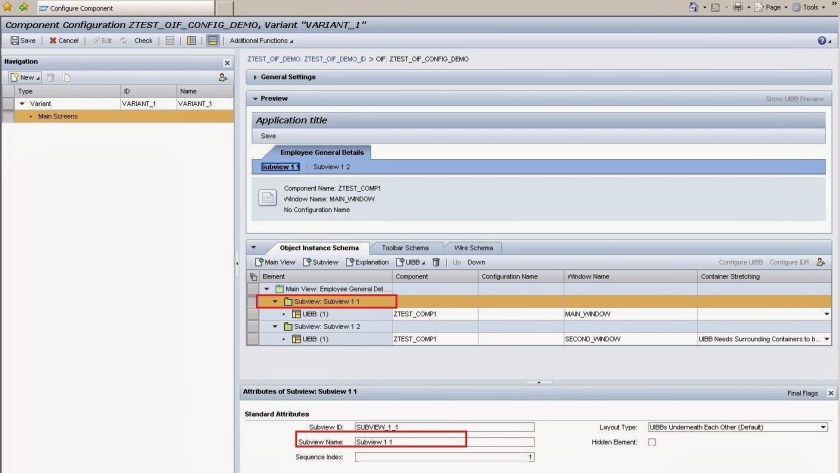Collapse the Variant node in the Navigation tree

pos(22,103)
